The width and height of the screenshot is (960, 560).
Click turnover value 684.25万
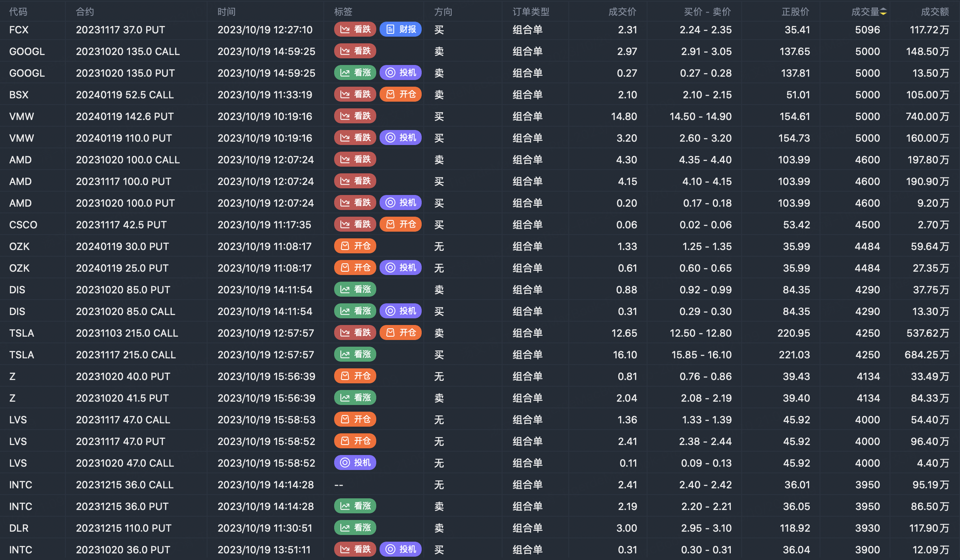927,355
